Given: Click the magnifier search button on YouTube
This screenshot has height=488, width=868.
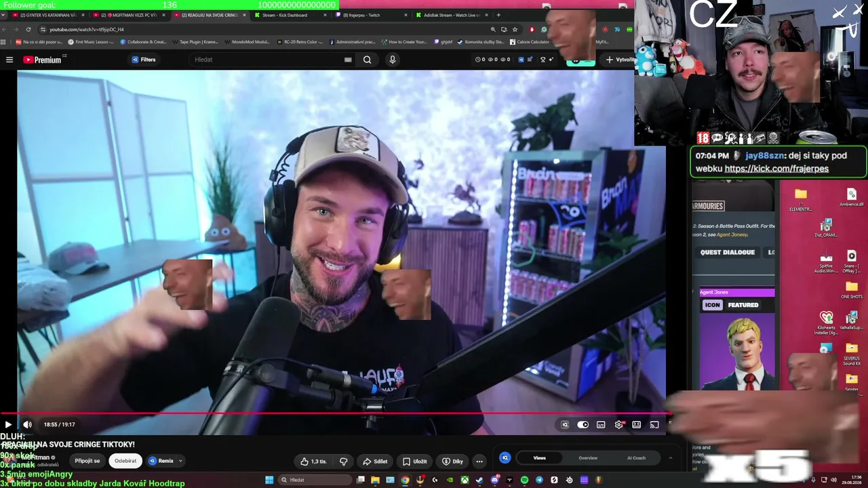Looking at the screenshot, I should point(367,60).
